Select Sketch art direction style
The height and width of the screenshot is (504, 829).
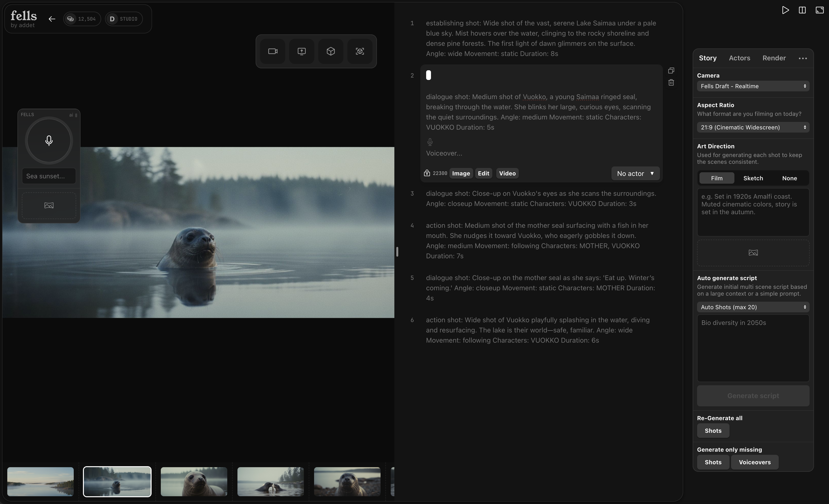[753, 178]
